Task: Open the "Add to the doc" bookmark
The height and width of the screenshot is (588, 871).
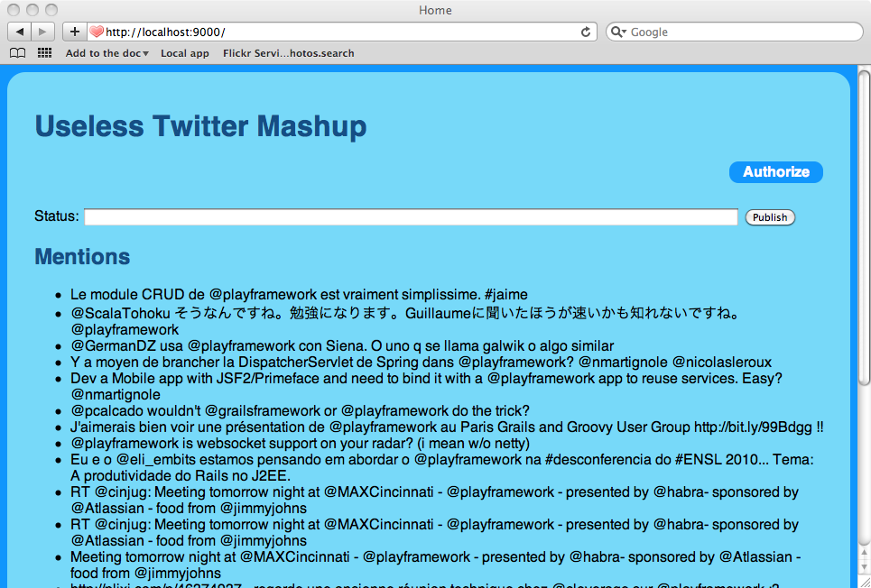Action: (103, 53)
